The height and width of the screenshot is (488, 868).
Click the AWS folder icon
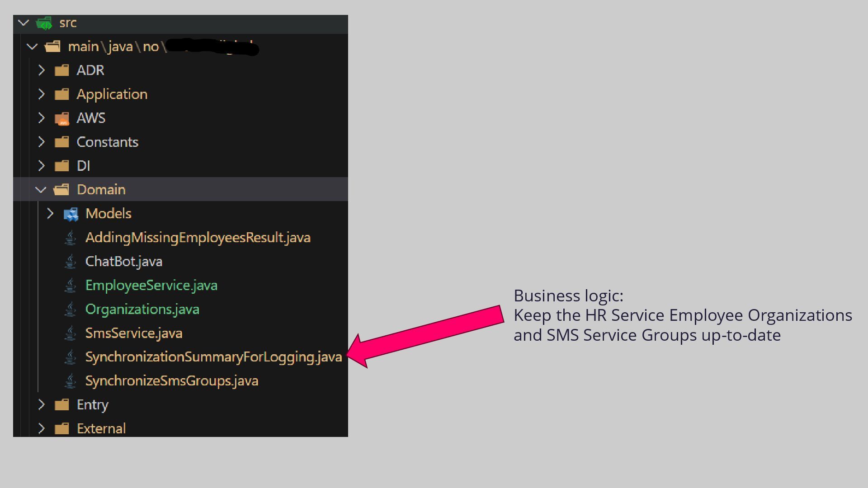tap(62, 118)
